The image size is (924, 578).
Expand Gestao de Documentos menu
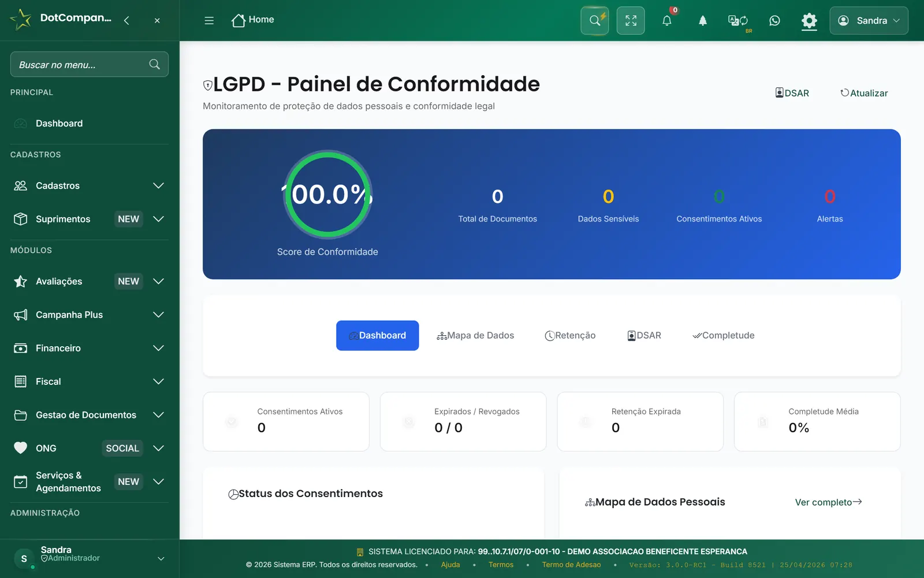pos(89,415)
